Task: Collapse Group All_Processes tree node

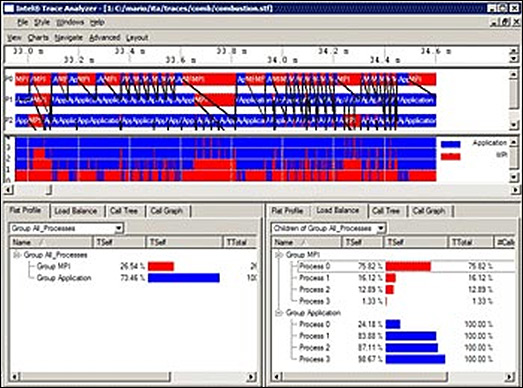Action: pyautogui.click(x=16, y=255)
